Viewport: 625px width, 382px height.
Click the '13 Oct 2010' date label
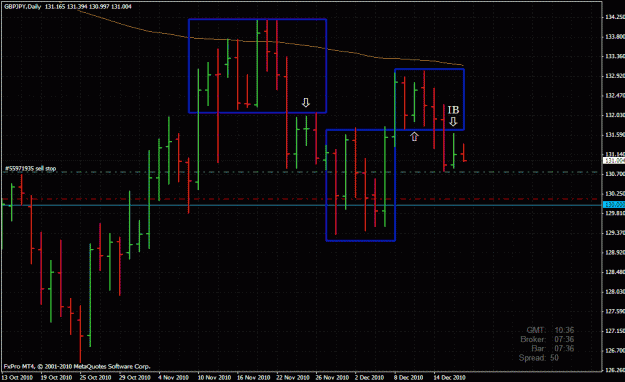[x=17, y=377]
